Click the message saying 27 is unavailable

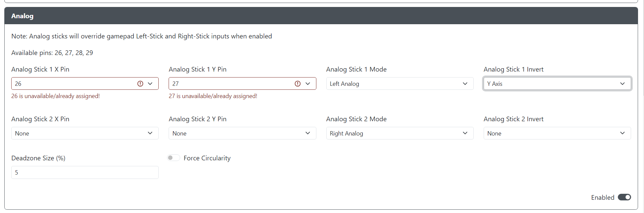pyautogui.click(x=213, y=96)
